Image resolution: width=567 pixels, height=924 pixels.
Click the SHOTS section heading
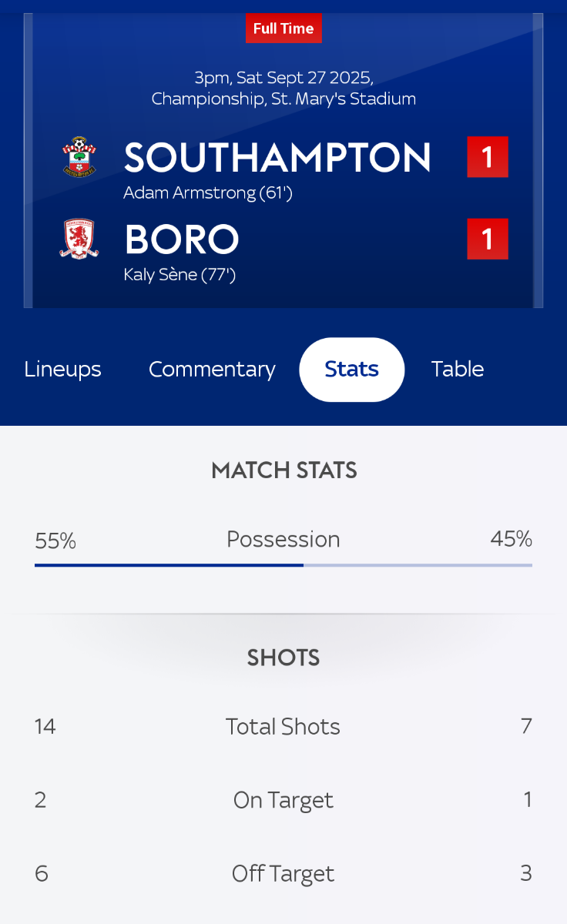coord(283,658)
